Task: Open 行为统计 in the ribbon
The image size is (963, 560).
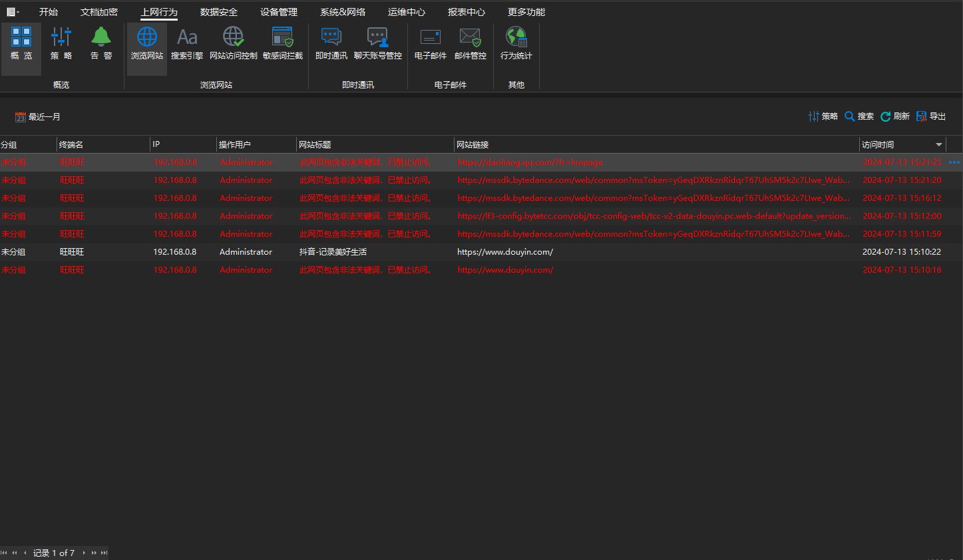Action: [x=516, y=44]
